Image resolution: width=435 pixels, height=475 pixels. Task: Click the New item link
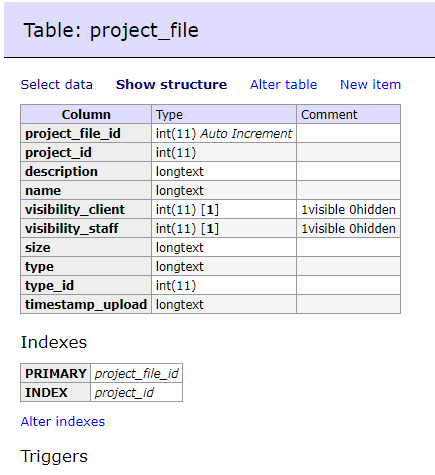pyautogui.click(x=370, y=85)
